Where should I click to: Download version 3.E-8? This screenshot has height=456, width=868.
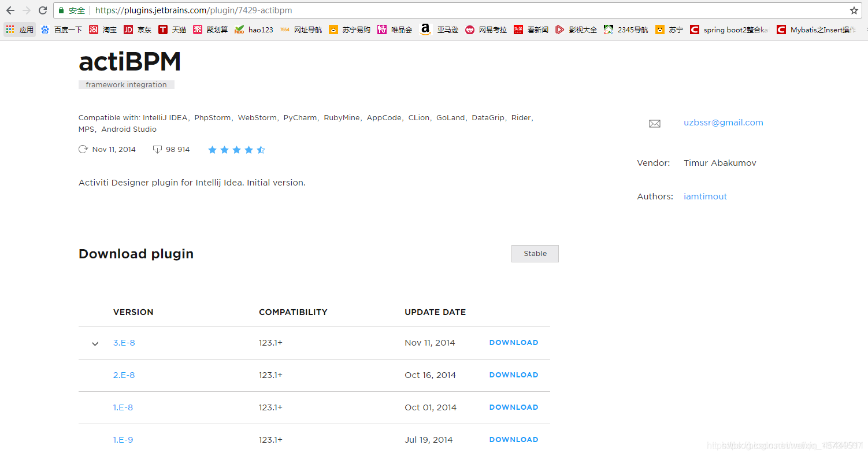(514, 343)
